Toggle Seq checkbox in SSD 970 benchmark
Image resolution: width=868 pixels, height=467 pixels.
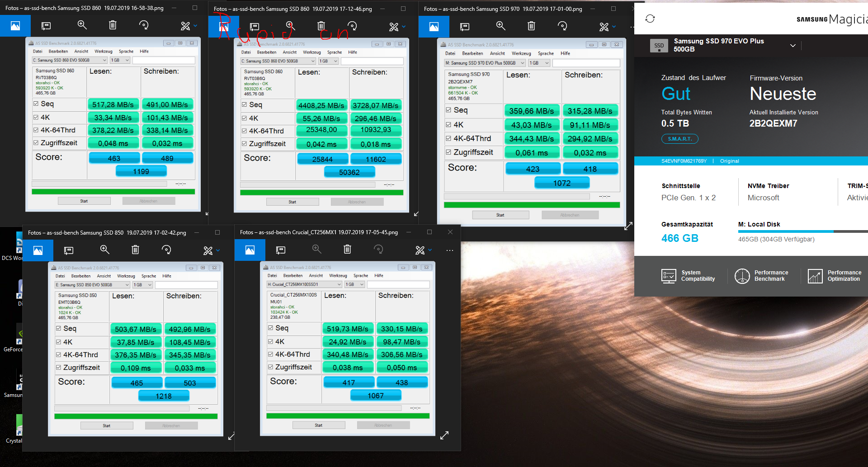click(x=448, y=110)
